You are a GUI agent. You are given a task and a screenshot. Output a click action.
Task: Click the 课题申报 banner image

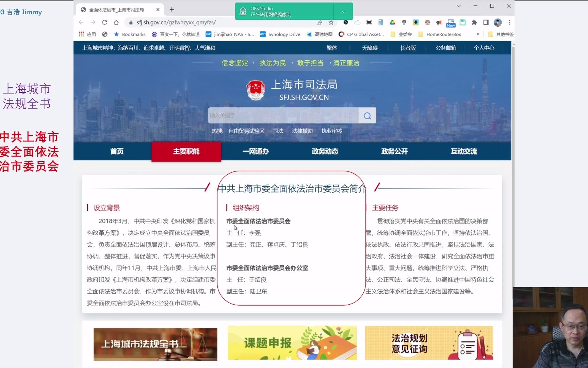292,343
